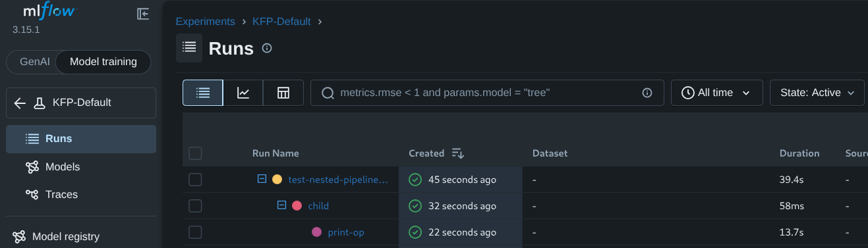This screenshot has width=868, height=248.
Task: Check the test-nested-pipeline run checkbox
Action: click(195, 180)
